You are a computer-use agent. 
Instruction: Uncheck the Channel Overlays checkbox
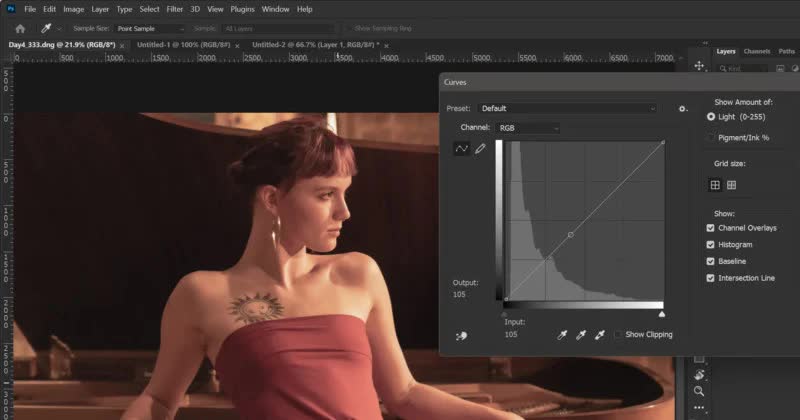pyautogui.click(x=711, y=228)
